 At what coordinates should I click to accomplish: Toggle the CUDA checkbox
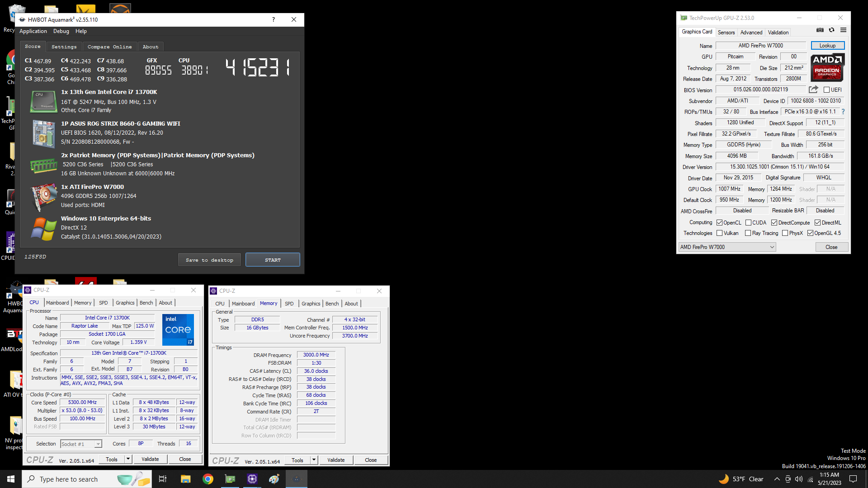click(x=748, y=223)
